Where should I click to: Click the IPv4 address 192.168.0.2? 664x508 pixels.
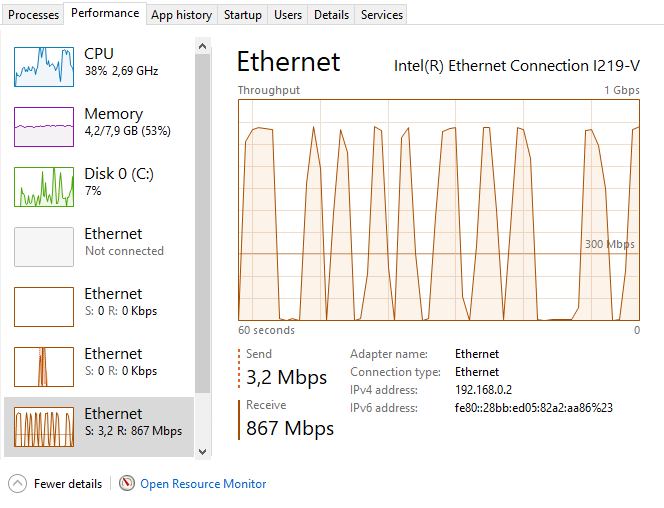pyautogui.click(x=483, y=390)
